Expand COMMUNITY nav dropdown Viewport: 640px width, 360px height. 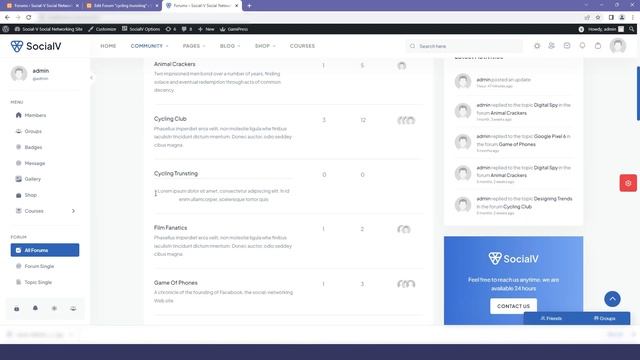[149, 46]
